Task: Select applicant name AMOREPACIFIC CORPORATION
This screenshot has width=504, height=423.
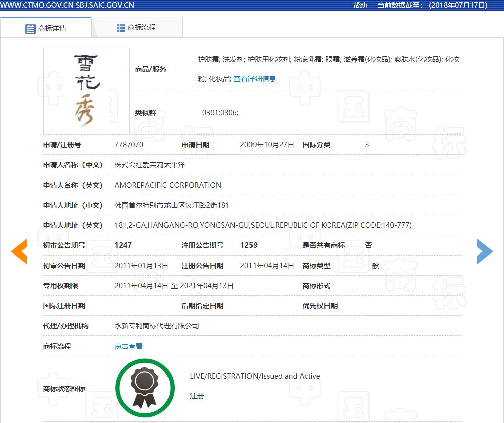Action: pyautogui.click(x=168, y=185)
